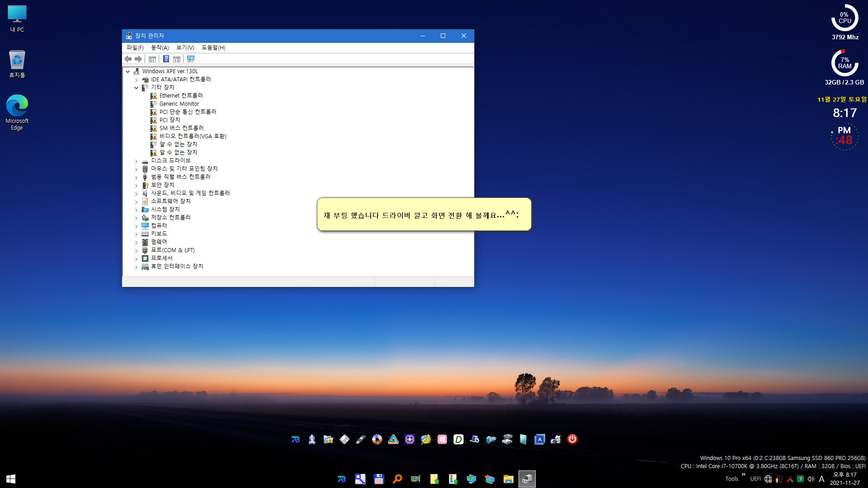Expand the IDE ATA/ATAPI 컨트롤러 node
Image resolution: width=868 pixels, height=488 pixels.
tap(137, 80)
